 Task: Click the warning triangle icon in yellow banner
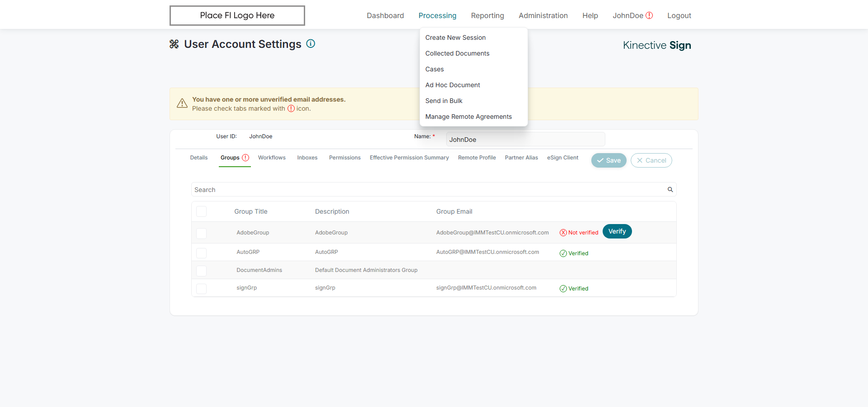(x=182, y=103)
